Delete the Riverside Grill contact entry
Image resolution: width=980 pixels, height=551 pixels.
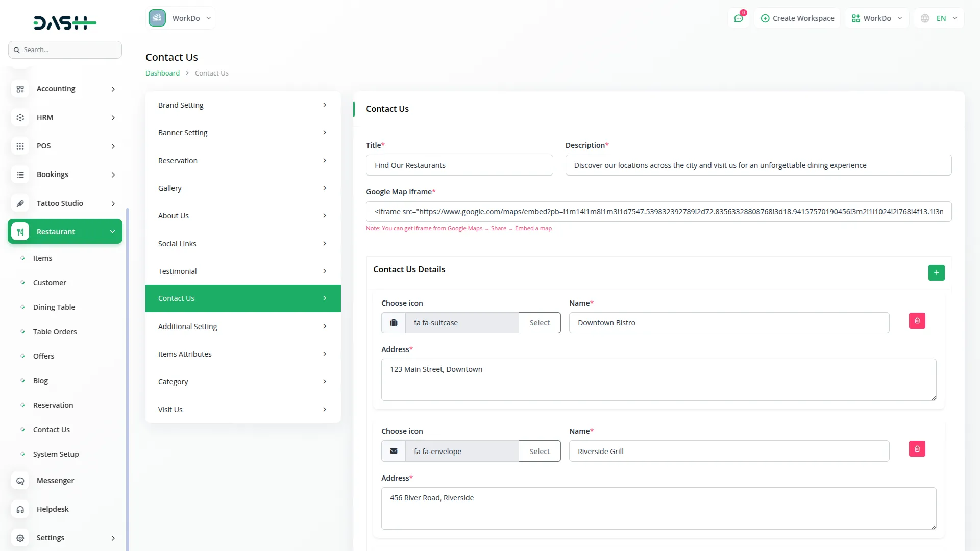coord(917,448)
